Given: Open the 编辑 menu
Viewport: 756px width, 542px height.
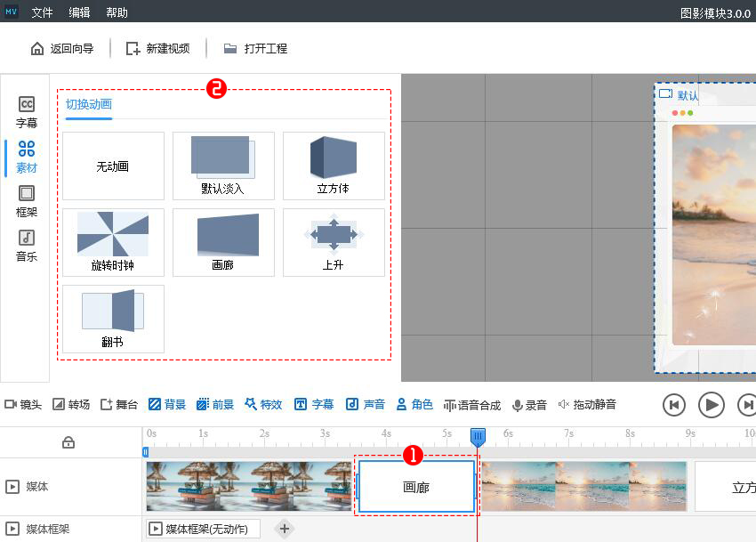Looking at the screenshot, I should (x=79, y=12).
